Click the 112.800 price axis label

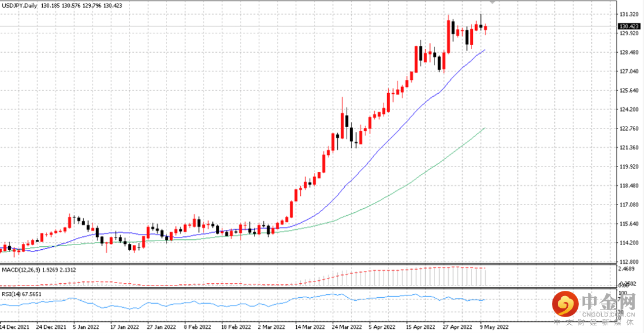click(x=628, y=261)
